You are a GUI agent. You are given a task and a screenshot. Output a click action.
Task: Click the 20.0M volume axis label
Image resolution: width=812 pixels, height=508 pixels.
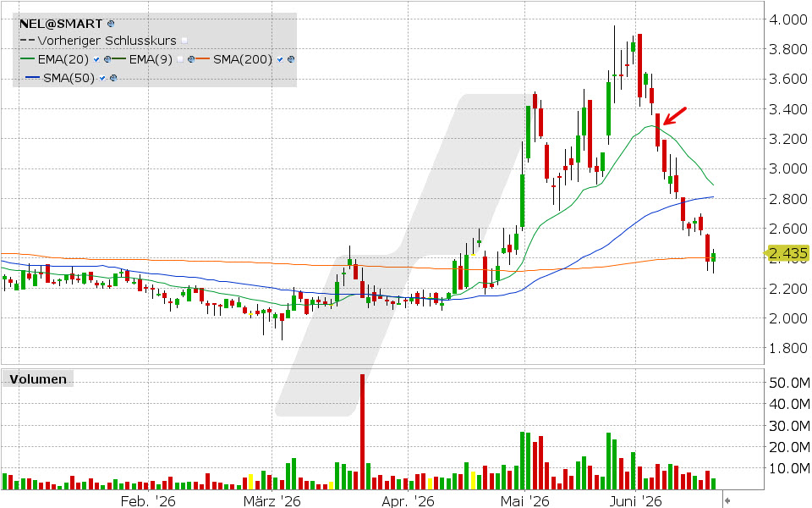click(789, 447)
